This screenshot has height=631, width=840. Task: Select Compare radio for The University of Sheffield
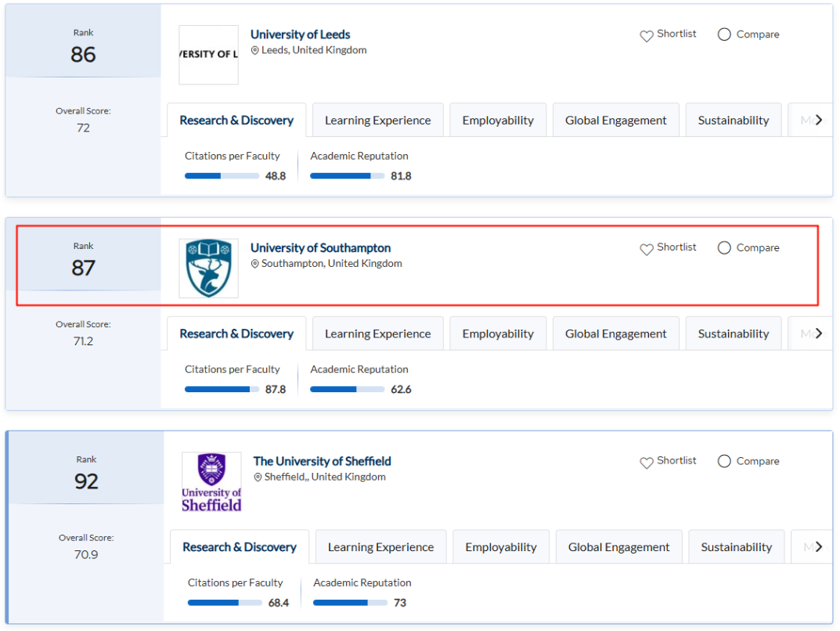724,461
